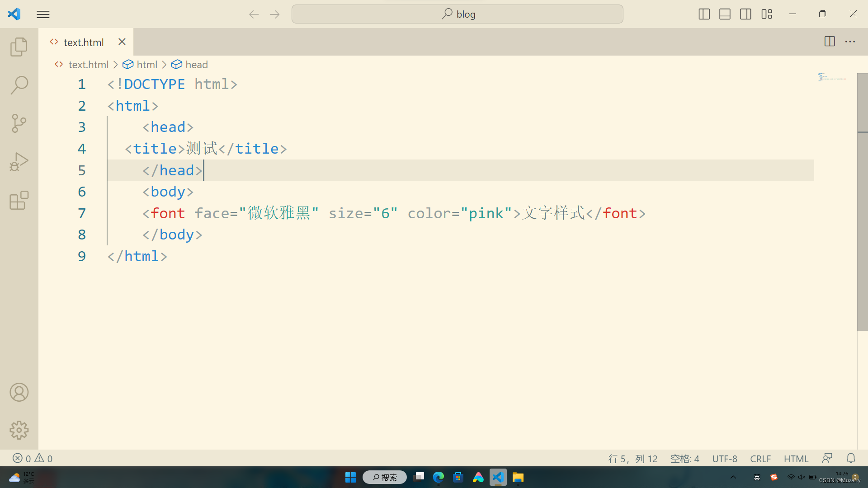The height and width of the screenshot is (488, 868).
Task: Open the Manage gear menu
Action: 19,430
